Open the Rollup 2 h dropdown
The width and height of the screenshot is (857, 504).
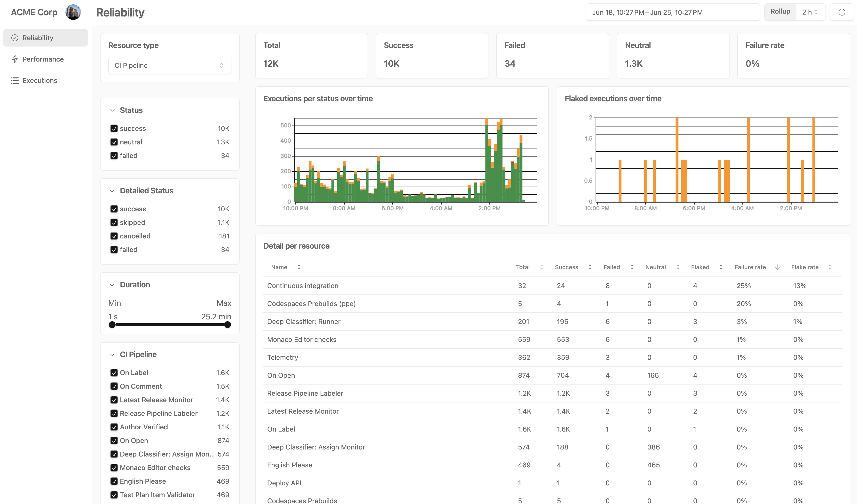(810, 12)
